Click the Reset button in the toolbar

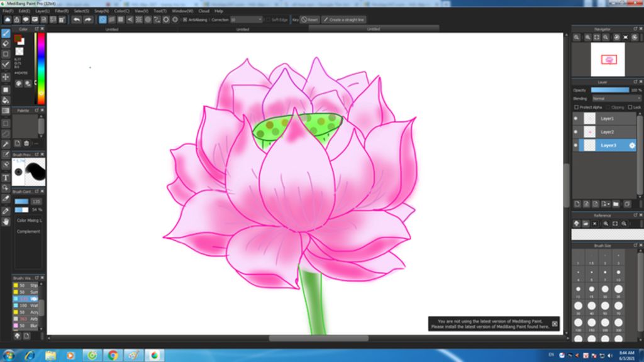(309, 19)
